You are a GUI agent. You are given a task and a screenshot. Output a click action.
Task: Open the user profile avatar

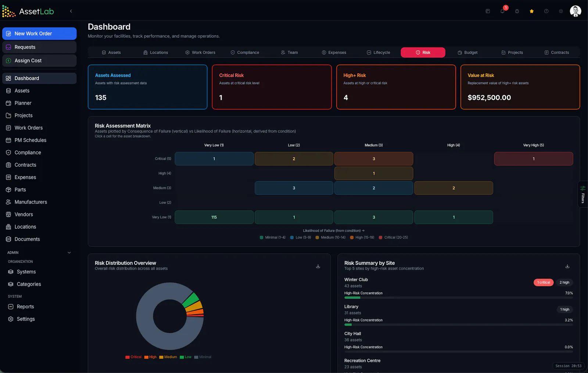coord(576,11)
